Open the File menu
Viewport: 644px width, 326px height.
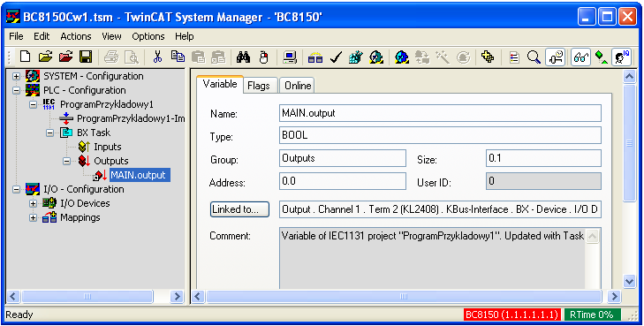(x=16, y=36)
